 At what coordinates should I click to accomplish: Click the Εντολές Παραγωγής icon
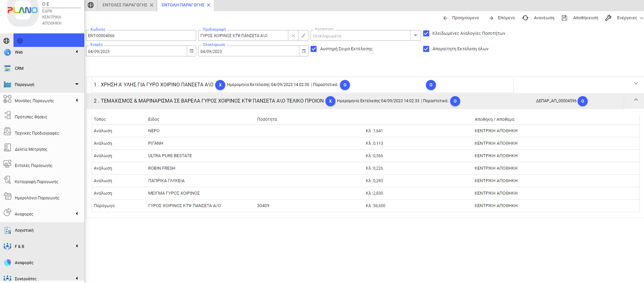(7, 164)
